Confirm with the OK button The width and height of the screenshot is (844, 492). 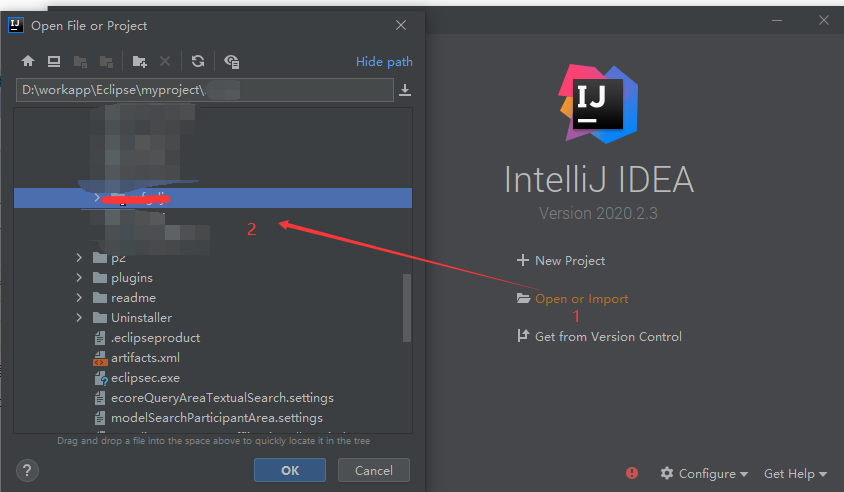point(290,470)
